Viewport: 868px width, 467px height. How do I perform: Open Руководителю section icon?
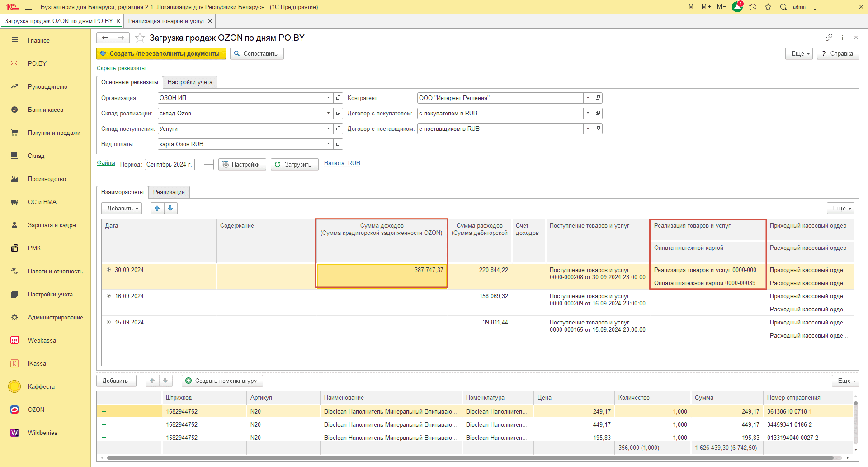pos(14,86)
